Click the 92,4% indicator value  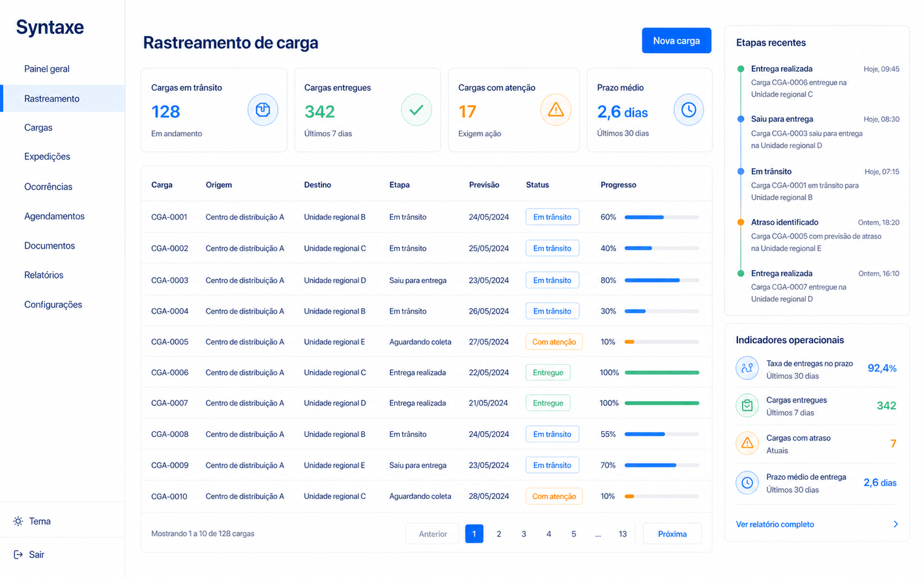coord(882,368)
